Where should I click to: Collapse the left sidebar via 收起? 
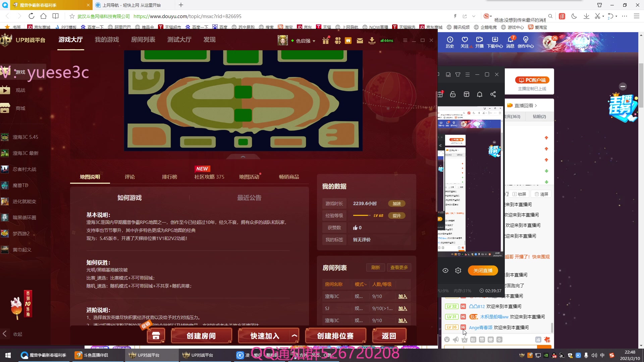(13, 334)
